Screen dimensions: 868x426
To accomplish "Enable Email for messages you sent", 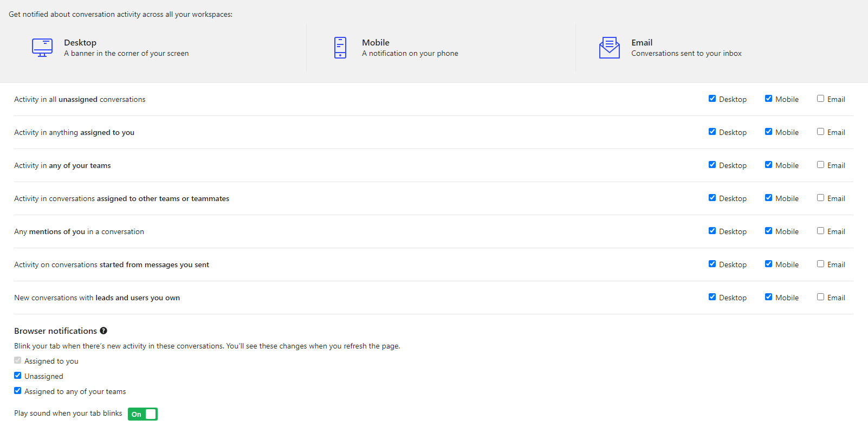I will [x=820, y=264].
